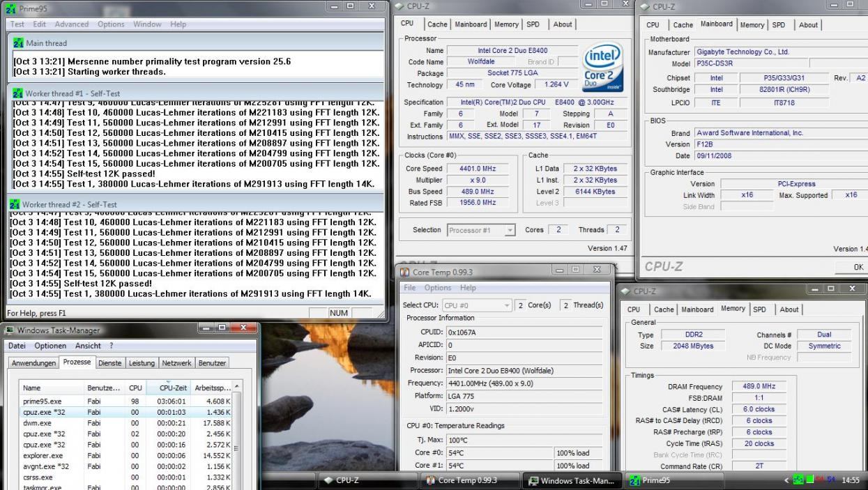This screenshot has height=490, width=868.
Task: Click the blue Core Temp tray temperature
Action: tap(832, 481)
